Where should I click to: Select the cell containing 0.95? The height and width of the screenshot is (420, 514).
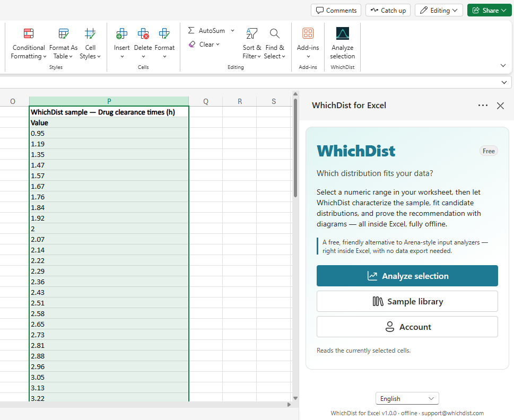pos(109,133)
